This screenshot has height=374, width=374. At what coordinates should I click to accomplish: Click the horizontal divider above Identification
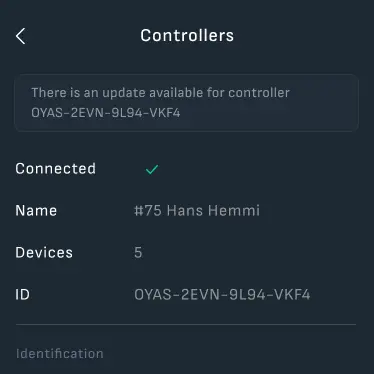coord(186,324)
